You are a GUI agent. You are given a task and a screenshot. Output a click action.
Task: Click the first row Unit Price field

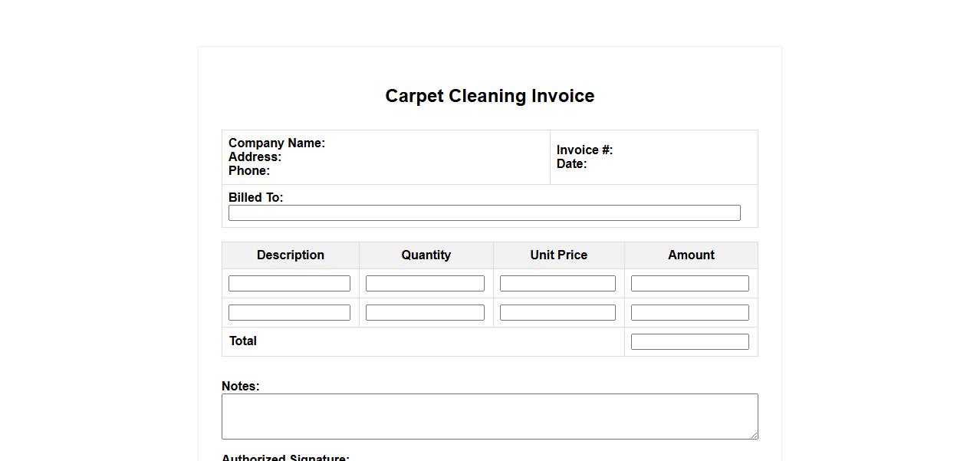pos(557,283)
